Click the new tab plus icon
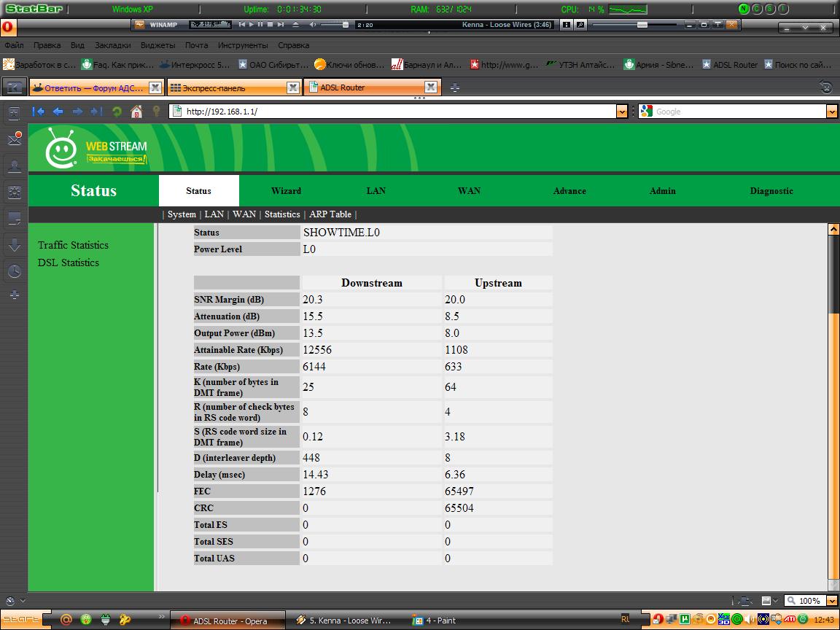 pyautogui.click(x=454, y=87)
